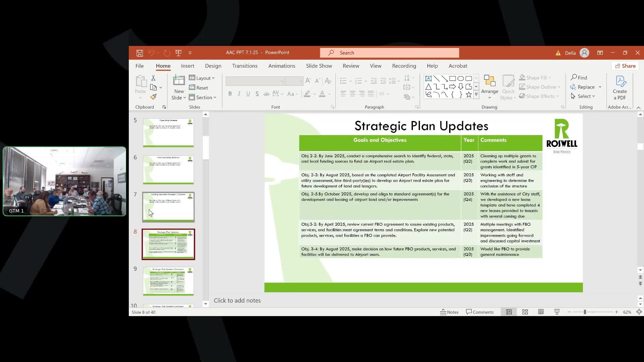
Task: Click the Format Painter brush icon
Action: click(x=153, y=97)
